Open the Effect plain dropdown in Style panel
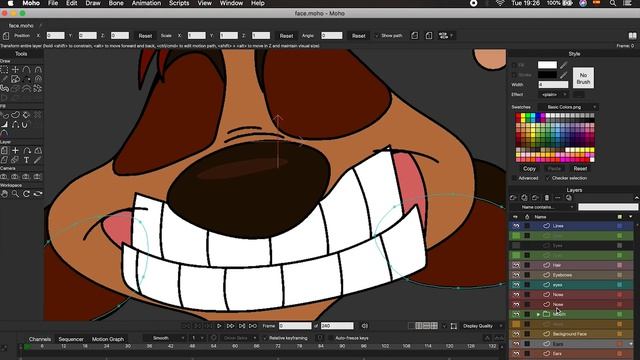The image size is (640, 360). pos(553,95)
